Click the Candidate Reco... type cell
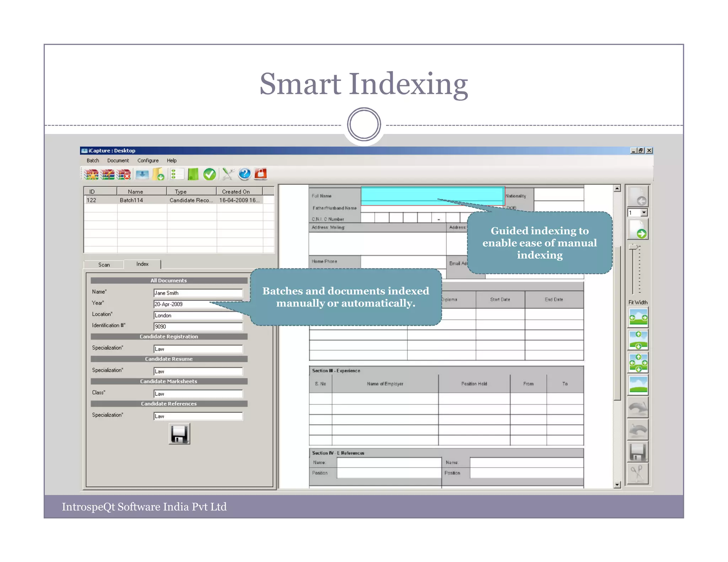728x562 pixels. click(x=191, y=200)
